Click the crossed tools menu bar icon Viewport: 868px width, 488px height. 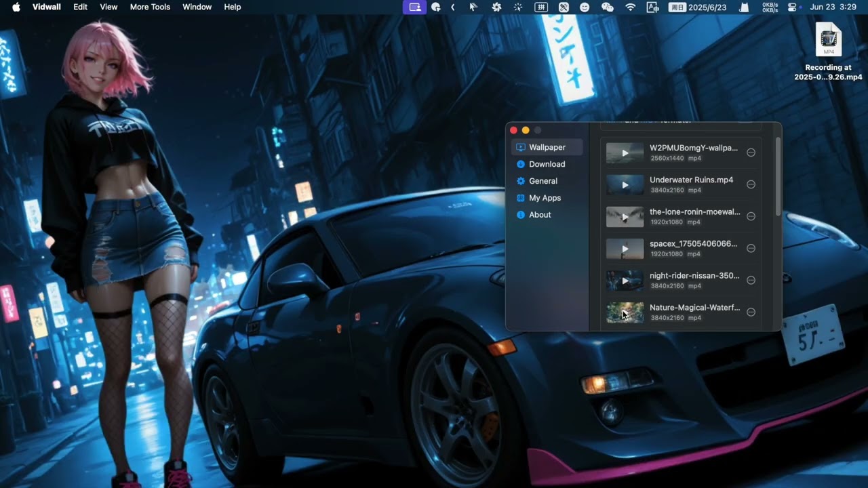tap(564, 7)
